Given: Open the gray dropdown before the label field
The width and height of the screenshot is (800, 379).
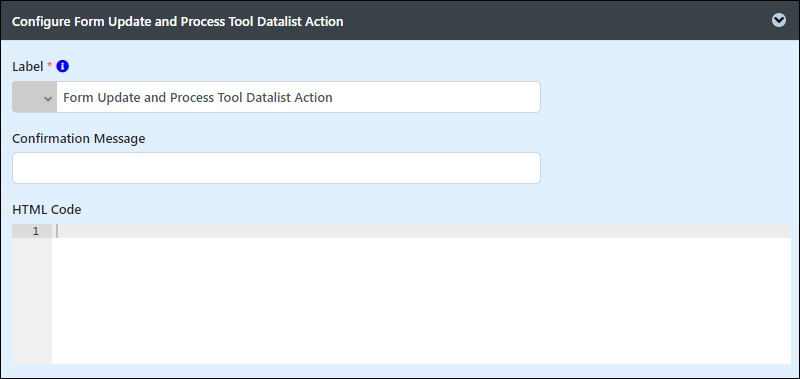Looking at the screenshot, I should pyautogui.click(x=34, y=97).
